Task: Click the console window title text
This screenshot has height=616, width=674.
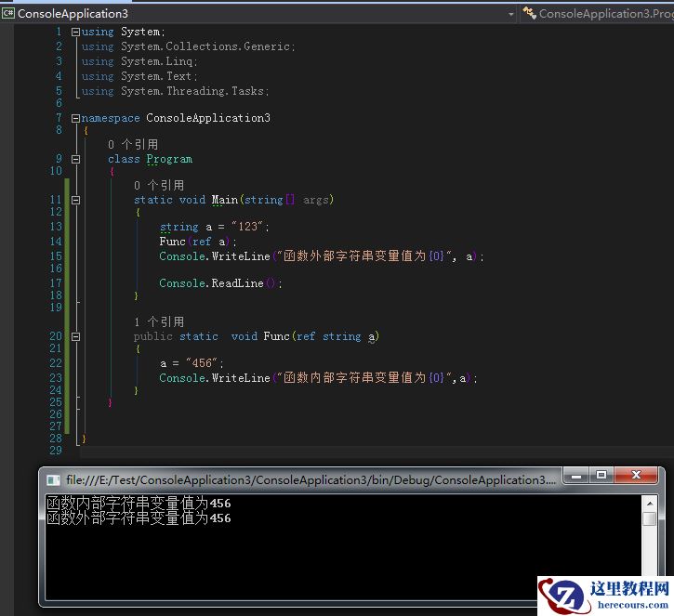Action: 307,480
